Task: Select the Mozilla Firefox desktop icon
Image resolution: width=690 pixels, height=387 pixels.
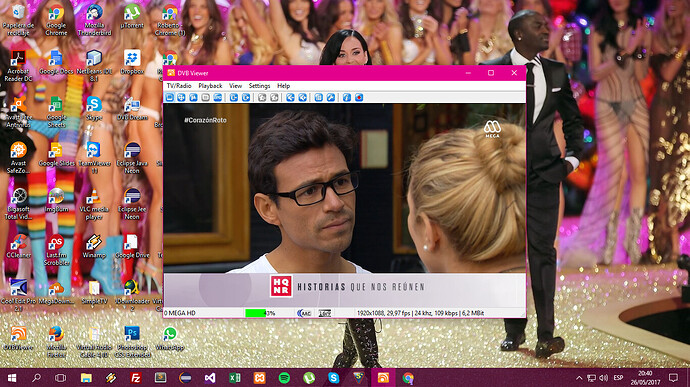Action: coord(56,342)
